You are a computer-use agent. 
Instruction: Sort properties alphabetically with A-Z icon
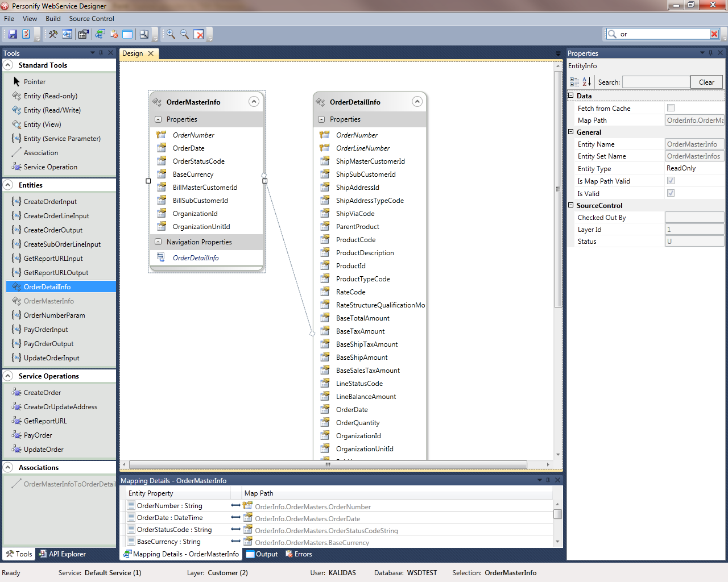[x=587, y=82]
